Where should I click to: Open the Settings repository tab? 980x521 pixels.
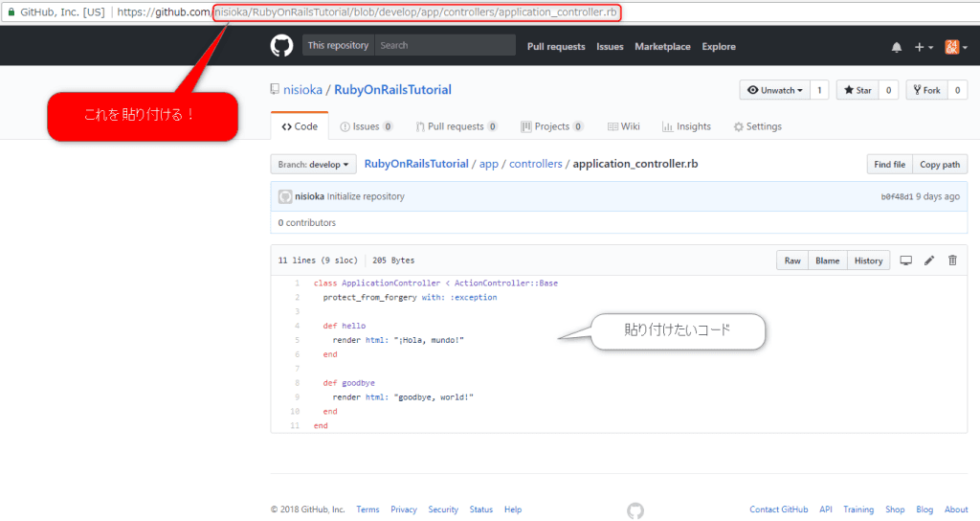coord(757,126)
